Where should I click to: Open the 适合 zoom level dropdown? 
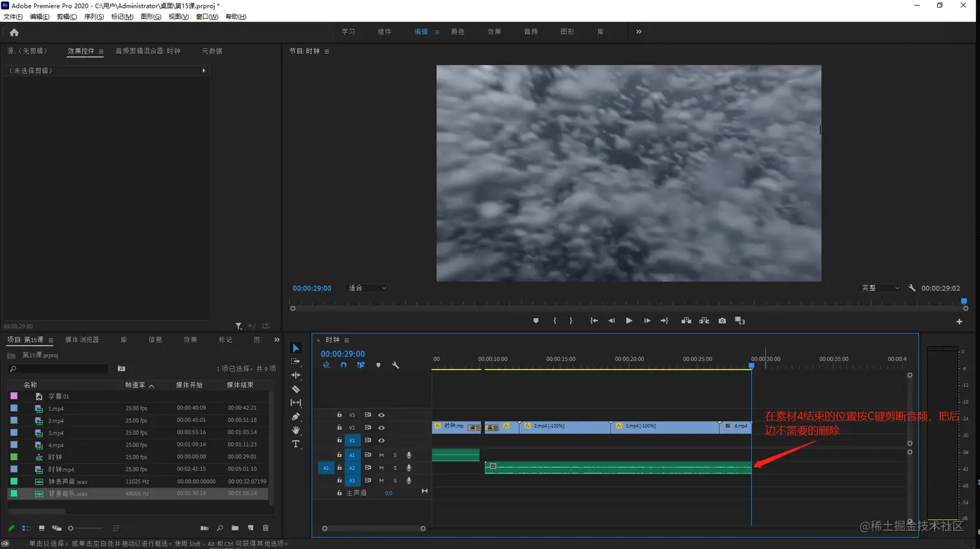pos(367,288)
